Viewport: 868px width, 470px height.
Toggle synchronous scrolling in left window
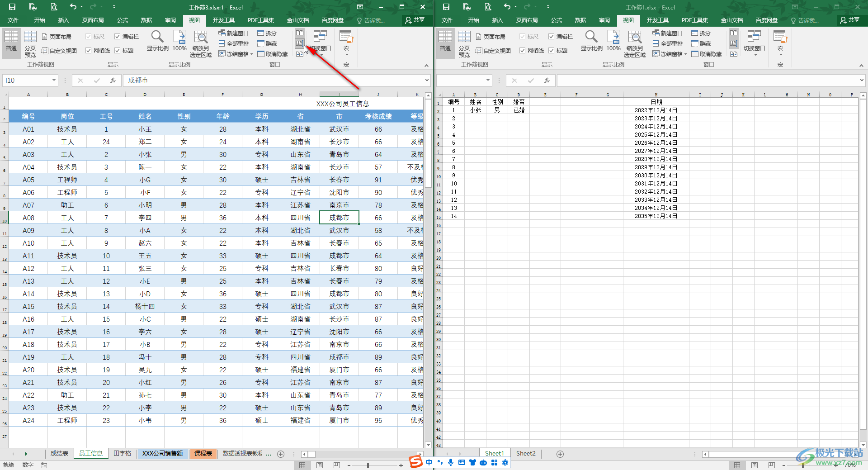(x=300, y=43)
